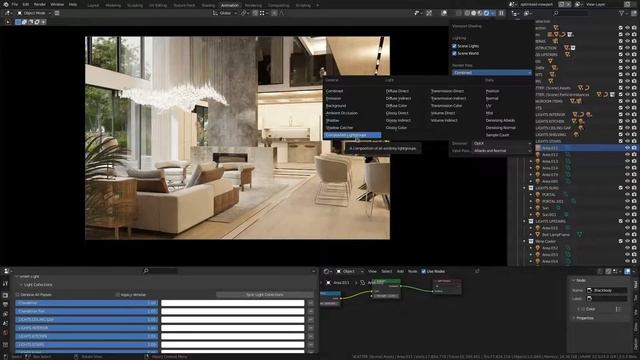Screen dimensions: 640x360
Task: Select Volume Direct pass
Action: point(442,113)
